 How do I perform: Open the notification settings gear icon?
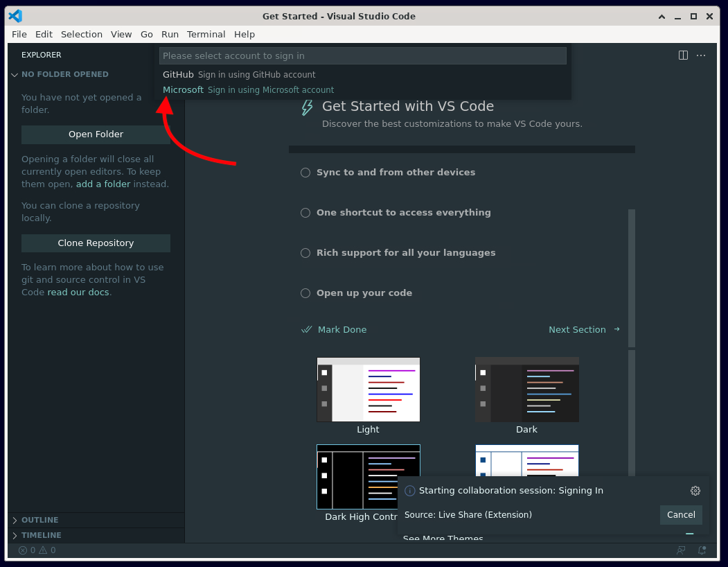[695, 491]
